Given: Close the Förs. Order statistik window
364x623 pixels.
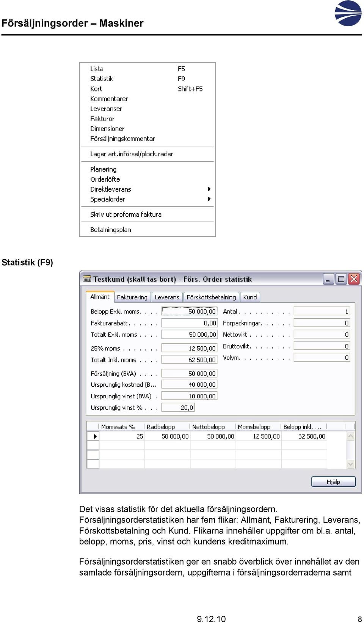Looking at the screenshot, I should click(x=354, y=279).
